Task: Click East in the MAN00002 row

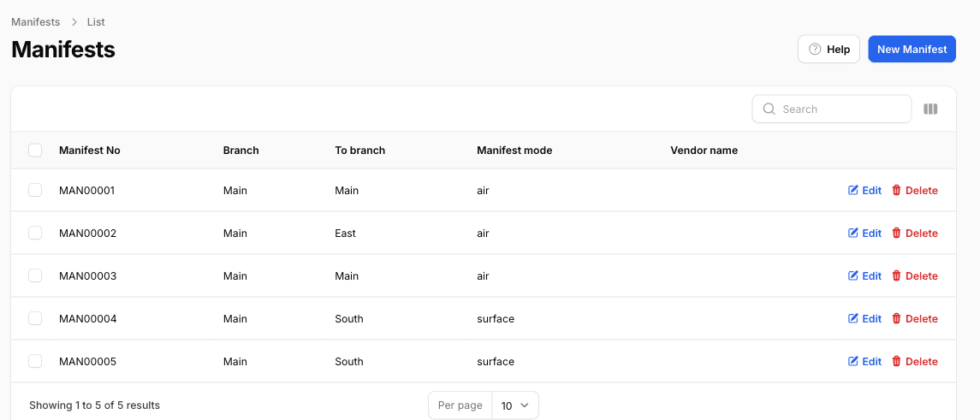Action: (x=345, y=234)
